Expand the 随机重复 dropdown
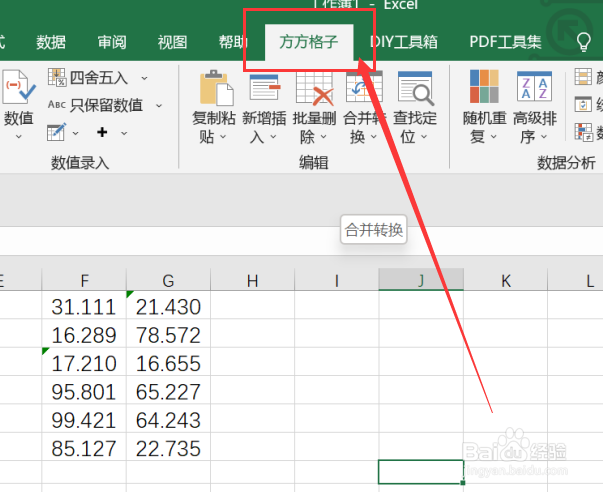This screenshot has height=492, width=603. click(494, 137)
